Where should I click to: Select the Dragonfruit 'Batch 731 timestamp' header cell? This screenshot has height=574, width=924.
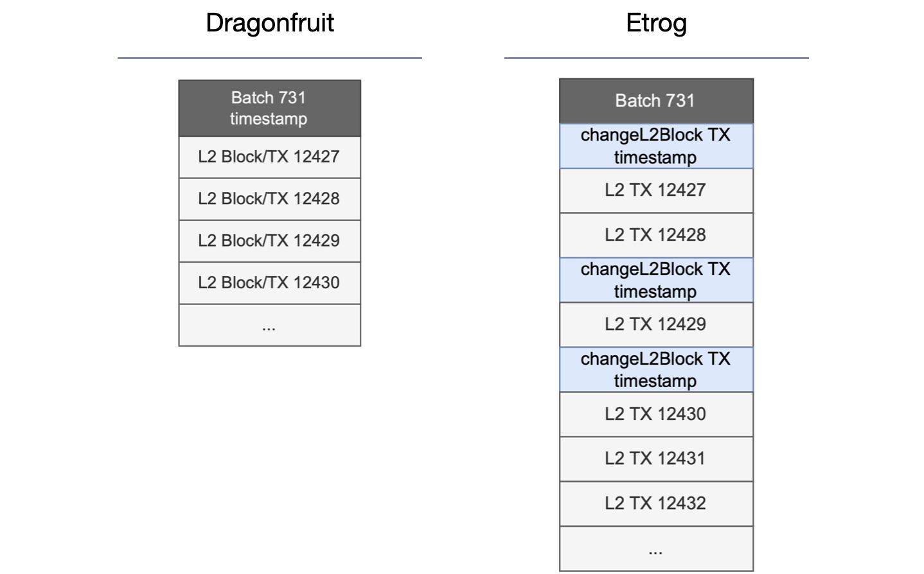(269, 108)
